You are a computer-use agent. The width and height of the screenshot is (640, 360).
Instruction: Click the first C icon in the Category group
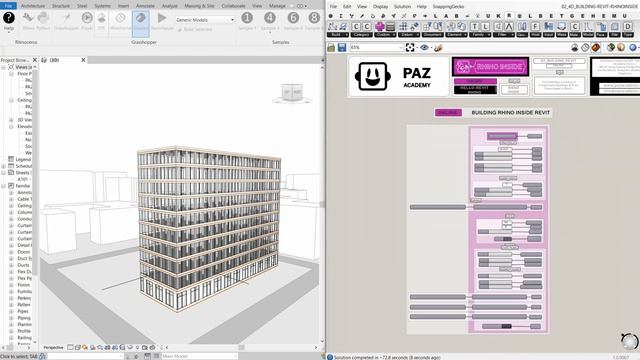pos(356,27)
